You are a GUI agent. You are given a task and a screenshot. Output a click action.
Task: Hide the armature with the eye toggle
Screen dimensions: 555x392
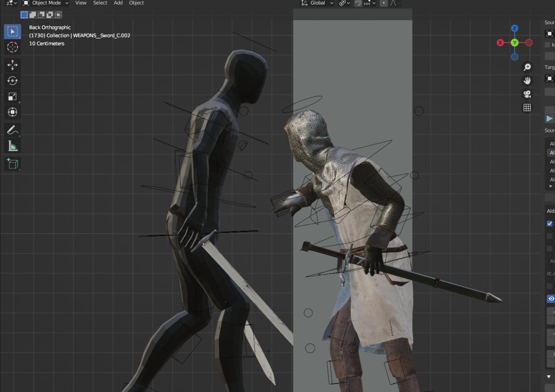(x=550, y=298)
